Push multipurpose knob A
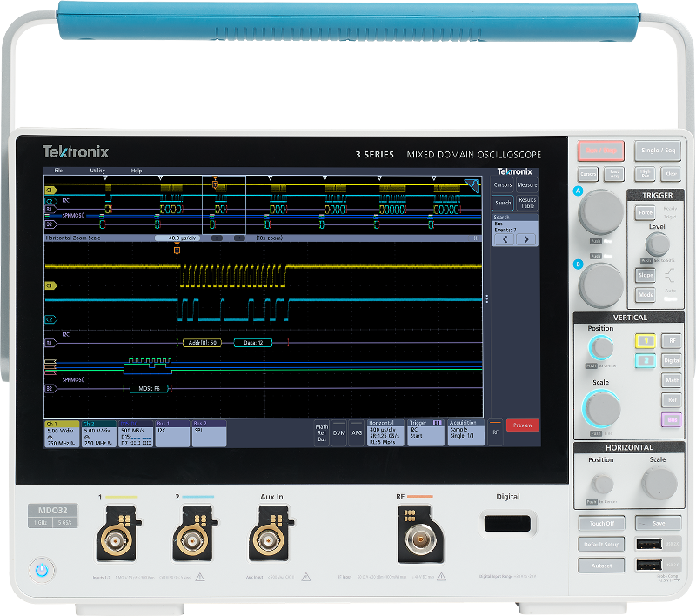Screen dimensions: 696x616 (x=600, y=212)
